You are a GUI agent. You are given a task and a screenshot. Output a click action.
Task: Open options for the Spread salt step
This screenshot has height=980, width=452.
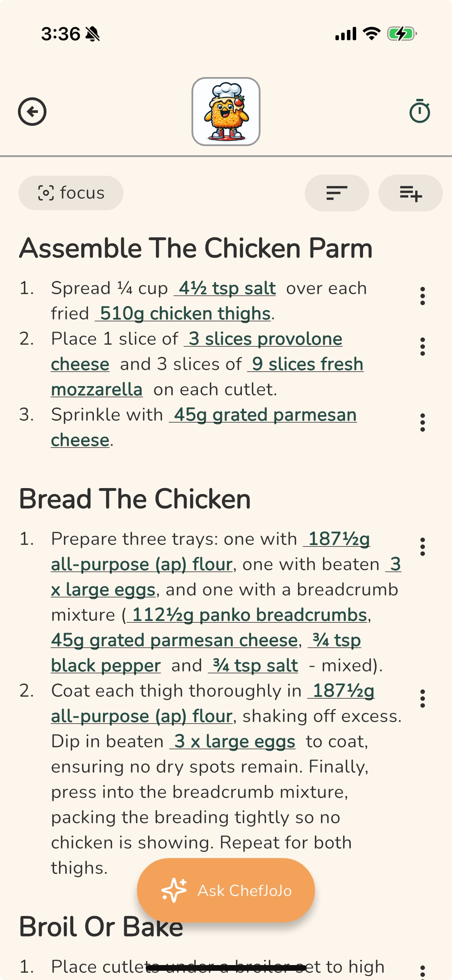(x=422, y=296)
